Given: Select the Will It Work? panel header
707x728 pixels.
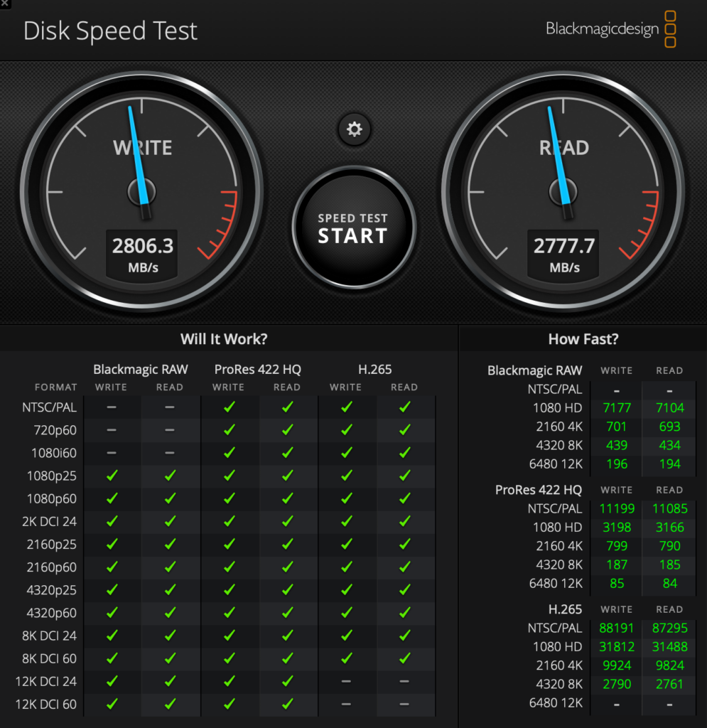Looking at the screenshot, I should pos(224,339).
